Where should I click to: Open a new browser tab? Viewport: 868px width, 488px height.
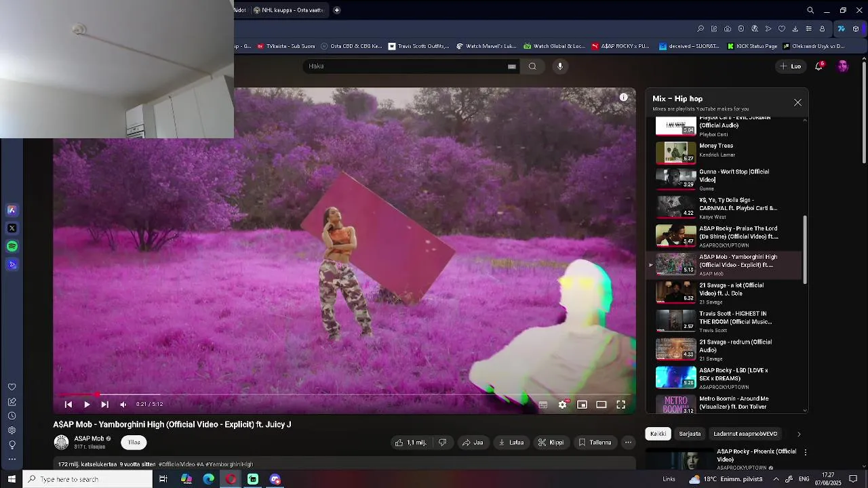(x=336, y=10)
